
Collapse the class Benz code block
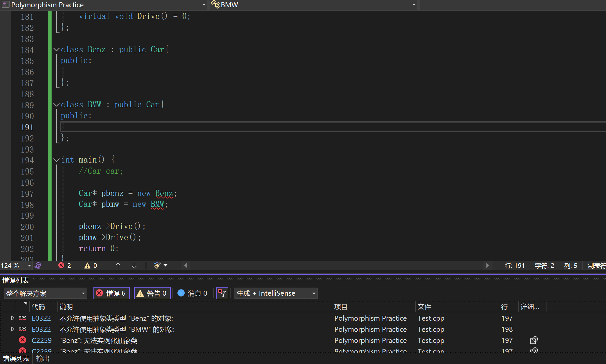(x=56, y=50)
